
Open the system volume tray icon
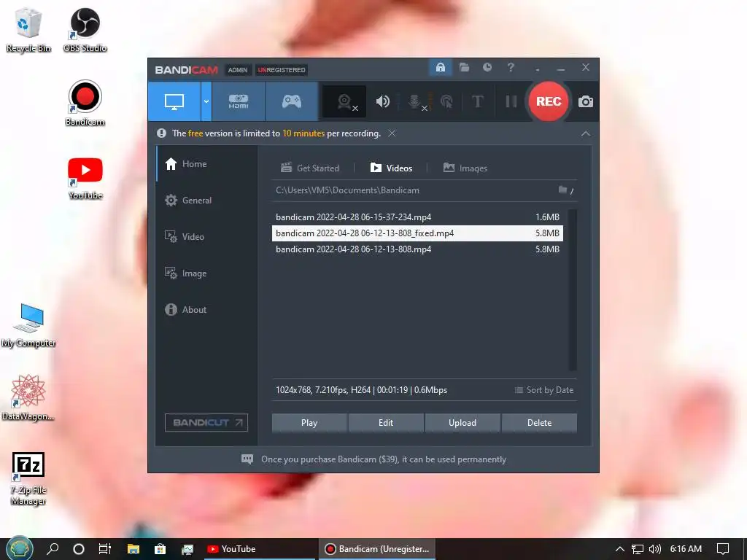[x=655, y=549]
